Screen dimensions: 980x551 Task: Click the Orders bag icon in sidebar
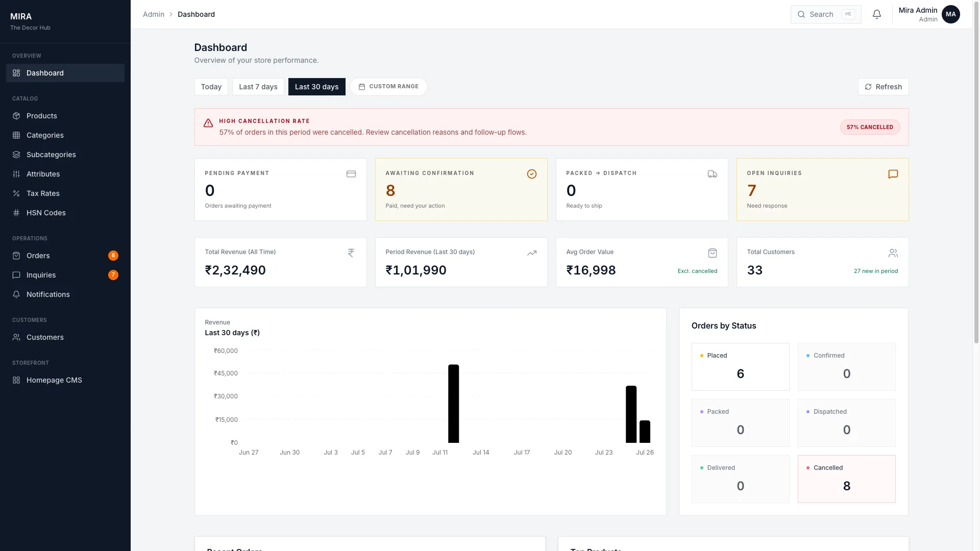pyautogui.click(x=16, y=256)
